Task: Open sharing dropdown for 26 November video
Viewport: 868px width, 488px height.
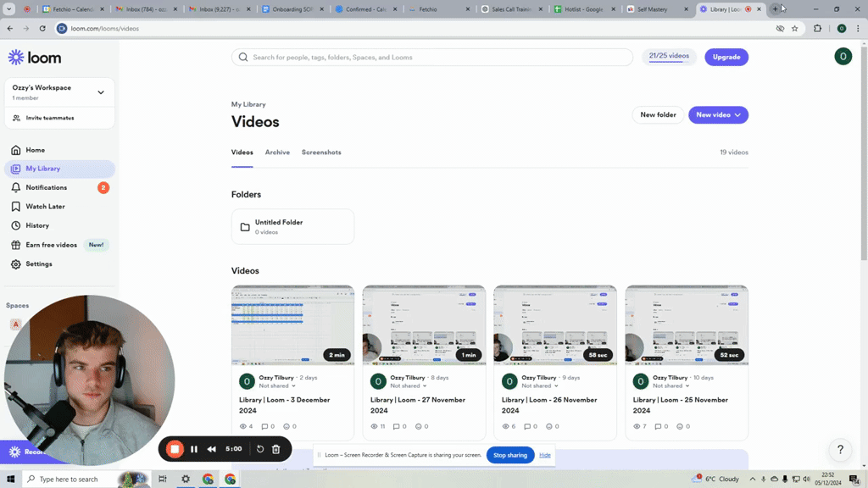Action: click(540, 386)
